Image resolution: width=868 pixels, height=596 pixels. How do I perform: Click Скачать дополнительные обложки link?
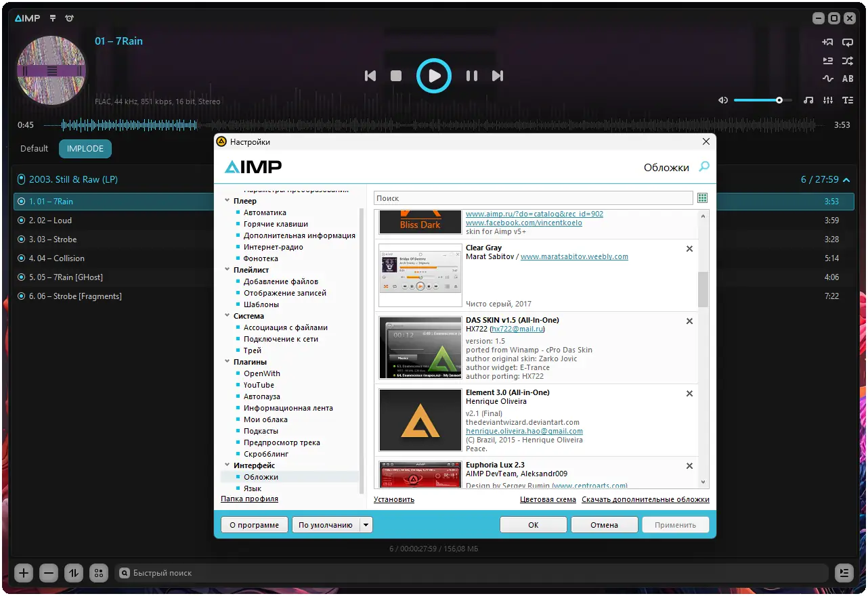click(x=645, y=500)
